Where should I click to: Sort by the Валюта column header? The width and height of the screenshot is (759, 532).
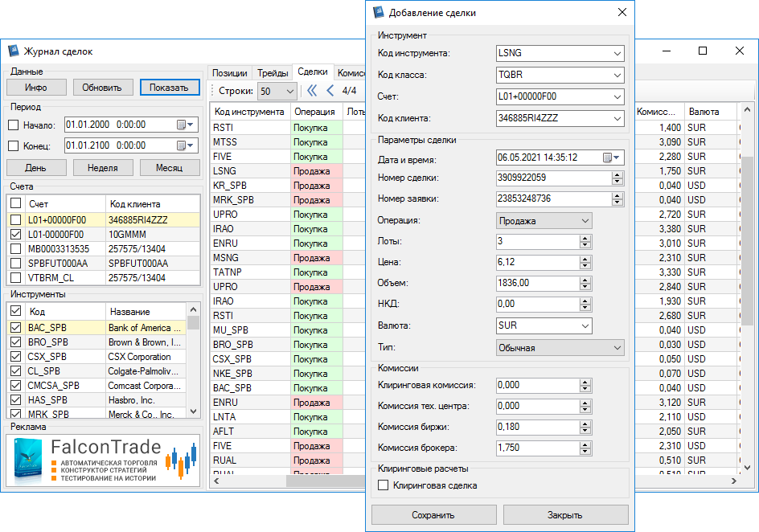click(710, 112)
